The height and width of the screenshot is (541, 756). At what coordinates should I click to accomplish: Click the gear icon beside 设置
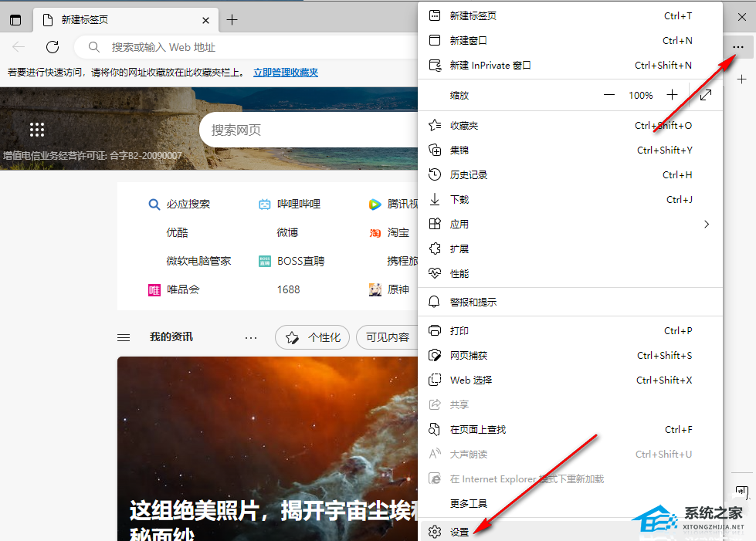[x=435, y=532]
